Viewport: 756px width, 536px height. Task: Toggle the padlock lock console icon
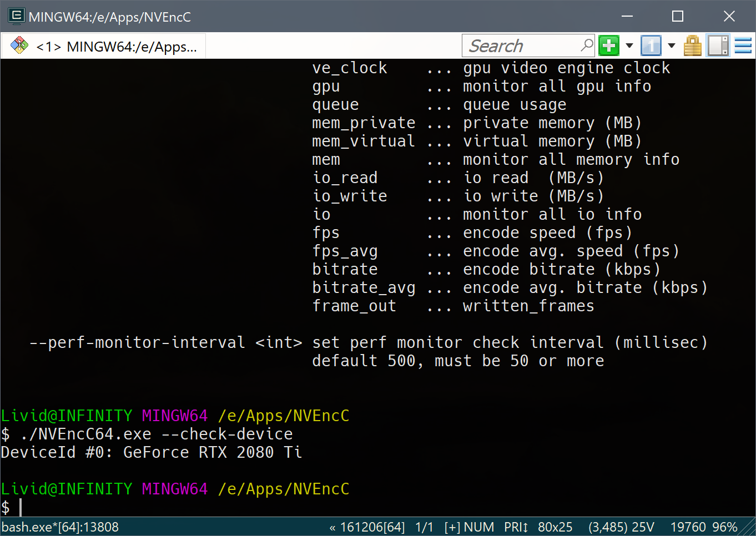pos(692,45)
